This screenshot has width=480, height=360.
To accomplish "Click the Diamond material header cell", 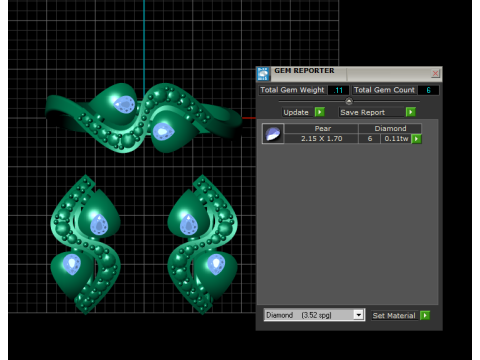I will click(390, 128).
